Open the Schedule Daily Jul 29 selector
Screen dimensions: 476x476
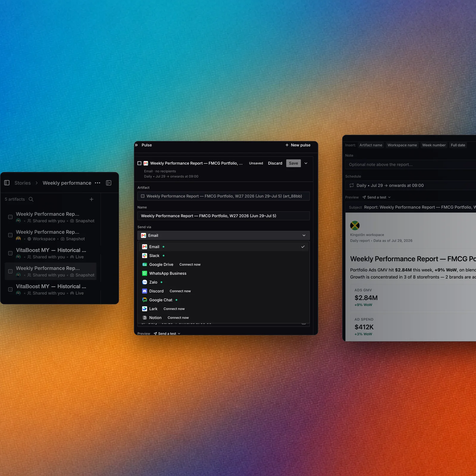click(411, 185)
